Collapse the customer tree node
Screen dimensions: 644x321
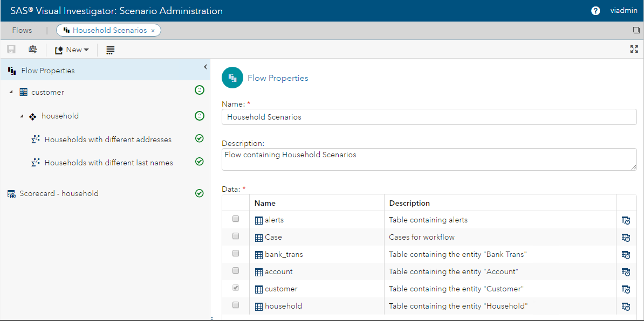pyautogui.click(x=11, y=93)
